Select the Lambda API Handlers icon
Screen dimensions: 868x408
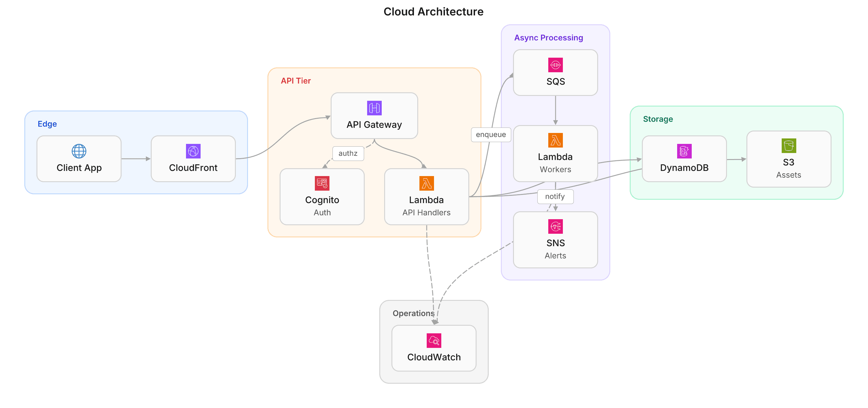pyautogui.click(x=426, y=183)
